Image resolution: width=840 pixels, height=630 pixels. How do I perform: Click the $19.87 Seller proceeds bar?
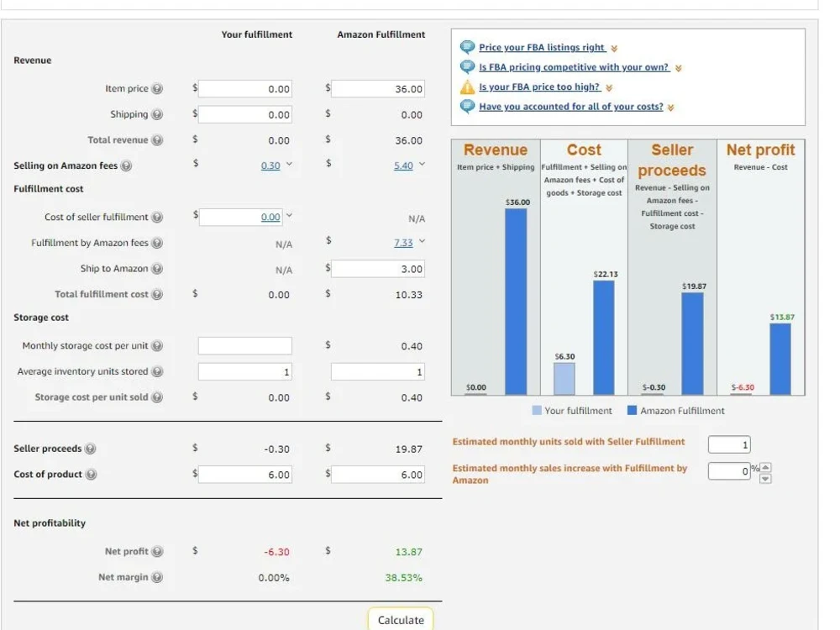click(692, 344)
